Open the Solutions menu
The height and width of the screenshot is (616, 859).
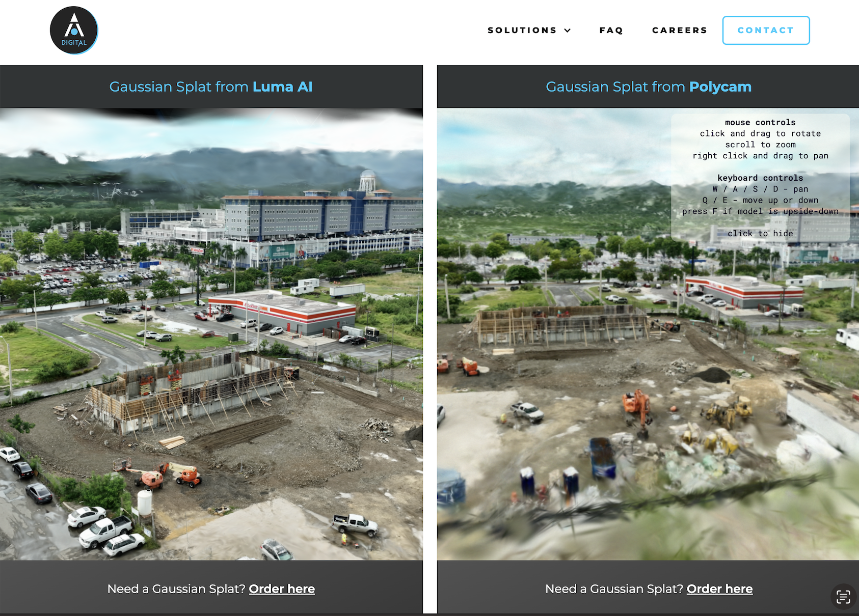(529, 31)
